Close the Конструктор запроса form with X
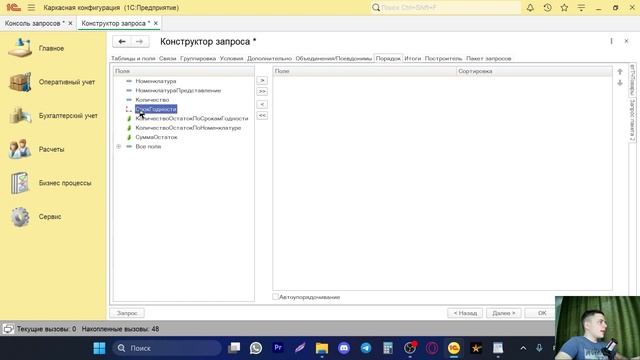Viewport: 640px width, 360px height. (626, 41)
